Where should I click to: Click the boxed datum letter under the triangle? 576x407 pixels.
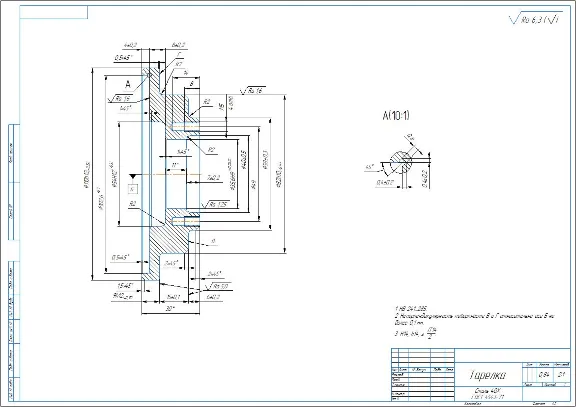click(x=132, y=189)
